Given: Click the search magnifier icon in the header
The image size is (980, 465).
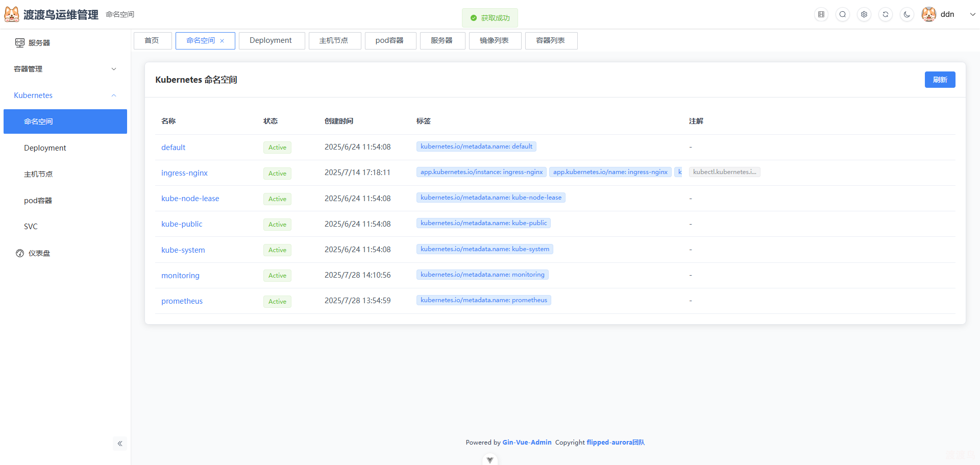Looking at the screenshot, I should (x=842, y=14).
